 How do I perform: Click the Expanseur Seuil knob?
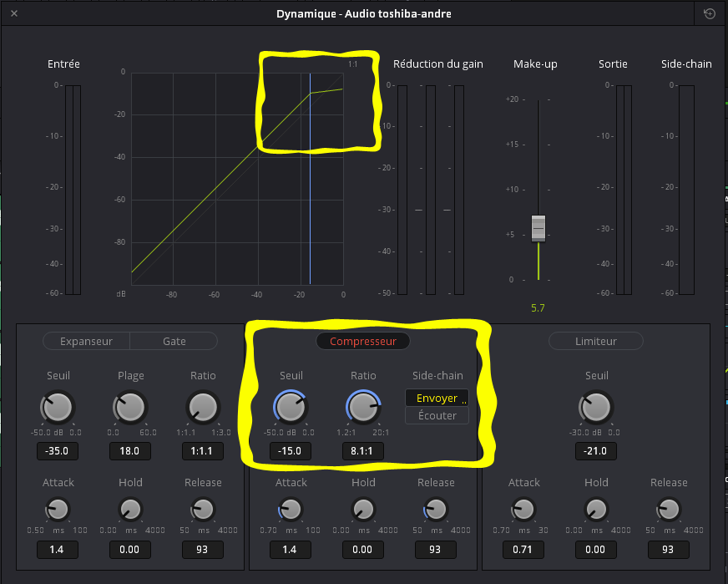click(58, 407)
